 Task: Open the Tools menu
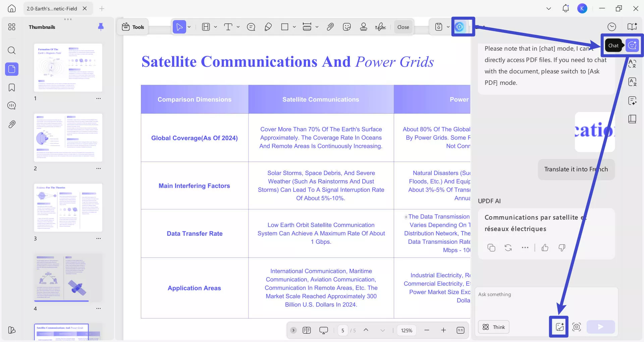click(x=133, y=27)
